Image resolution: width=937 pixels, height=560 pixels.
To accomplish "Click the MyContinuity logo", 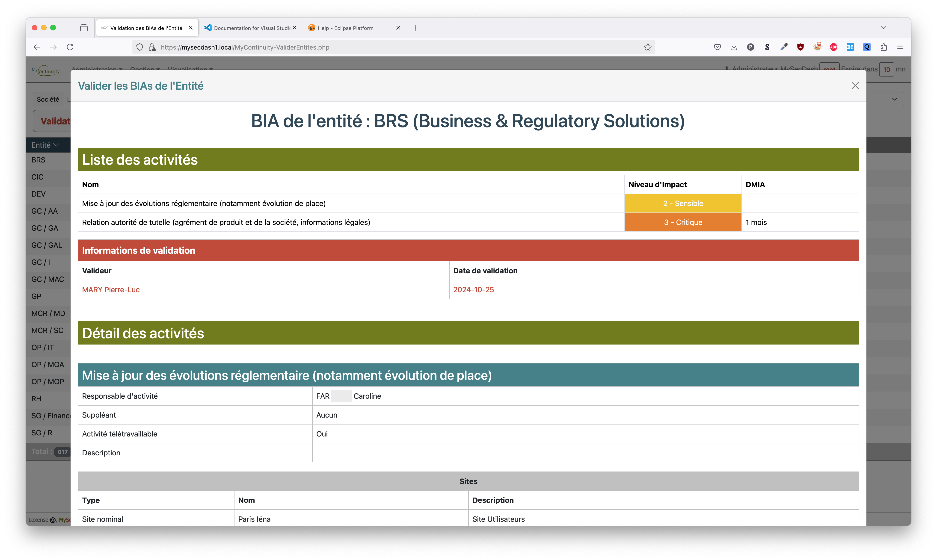I will click(x=46, y=70).
